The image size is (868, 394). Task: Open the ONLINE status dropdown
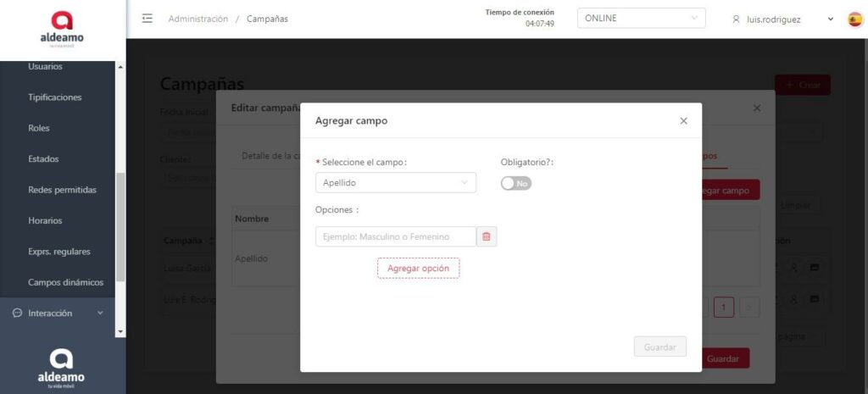[640, 19]
